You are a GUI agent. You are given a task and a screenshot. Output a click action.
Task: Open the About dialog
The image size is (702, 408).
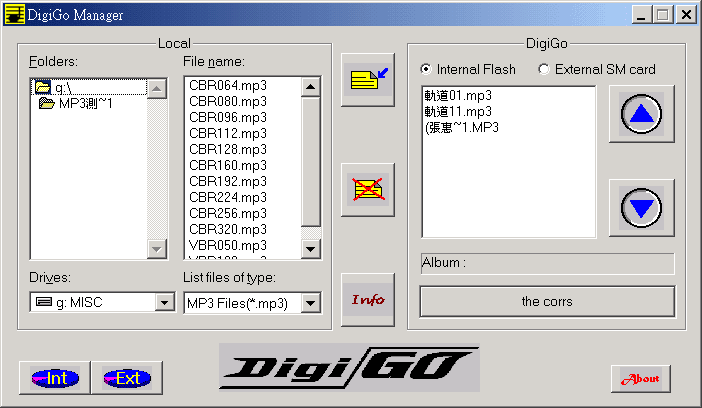pos(641,379)
